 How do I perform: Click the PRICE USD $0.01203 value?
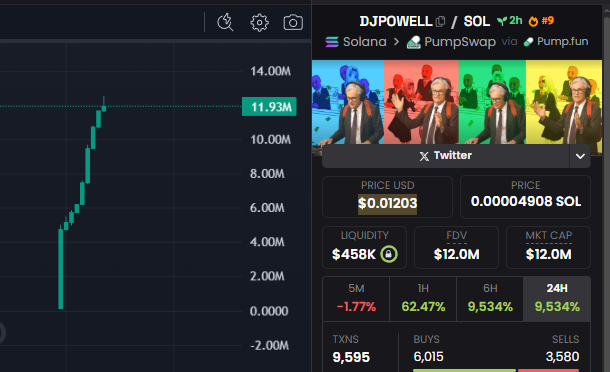pyautogui.click(x=387, y=203)
